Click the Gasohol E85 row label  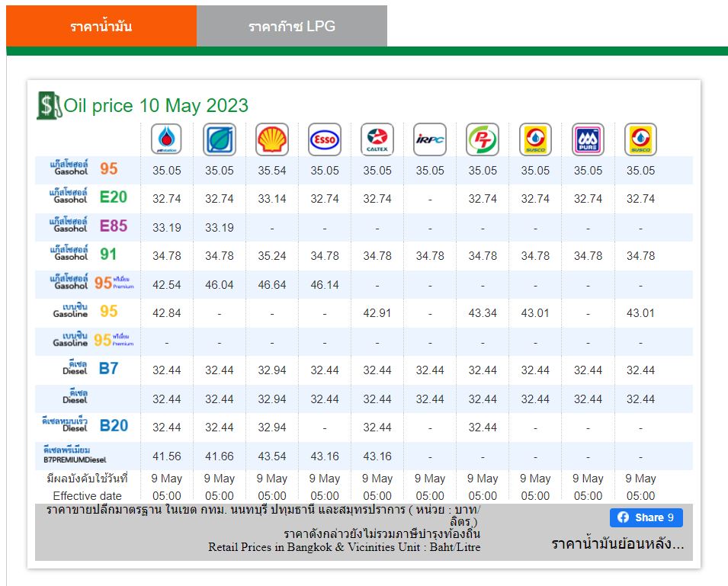pyautogui.click(x=88, y=226)
